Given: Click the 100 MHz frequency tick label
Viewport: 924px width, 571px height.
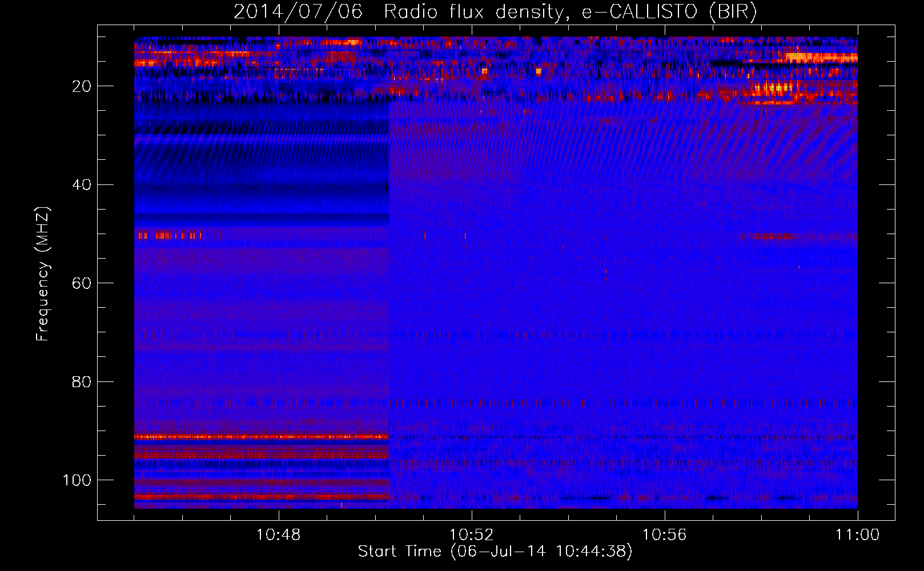Looking at the screenshot, I should [x=77, y=480].
